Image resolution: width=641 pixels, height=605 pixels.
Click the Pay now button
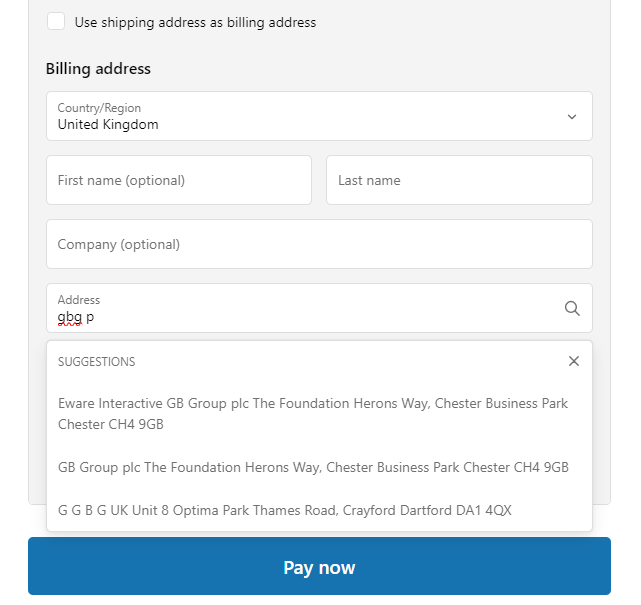(319, 566)
